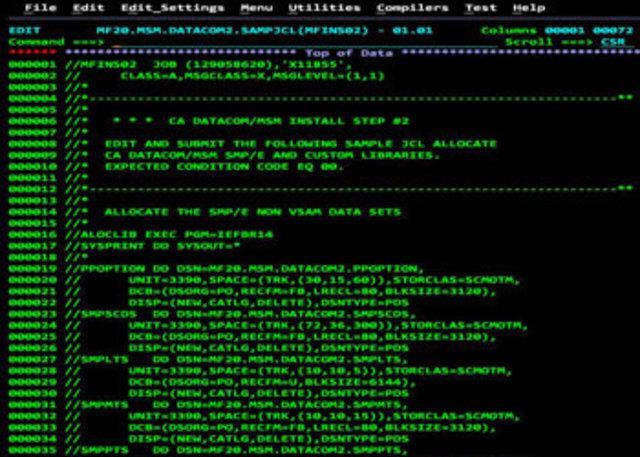Click the SMPSCDS DD statement line
This screenshot has width=640, height=457.
click(240, 314)
